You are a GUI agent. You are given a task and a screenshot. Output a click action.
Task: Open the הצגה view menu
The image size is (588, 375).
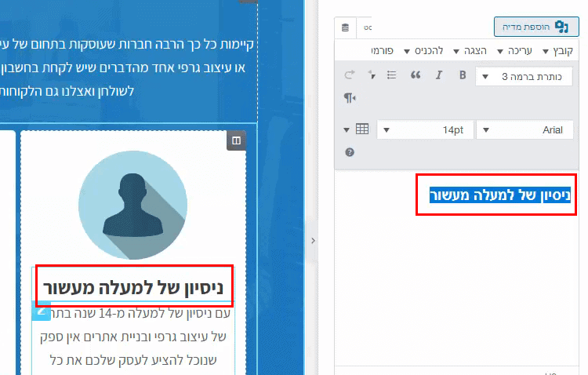pos(470,51)
